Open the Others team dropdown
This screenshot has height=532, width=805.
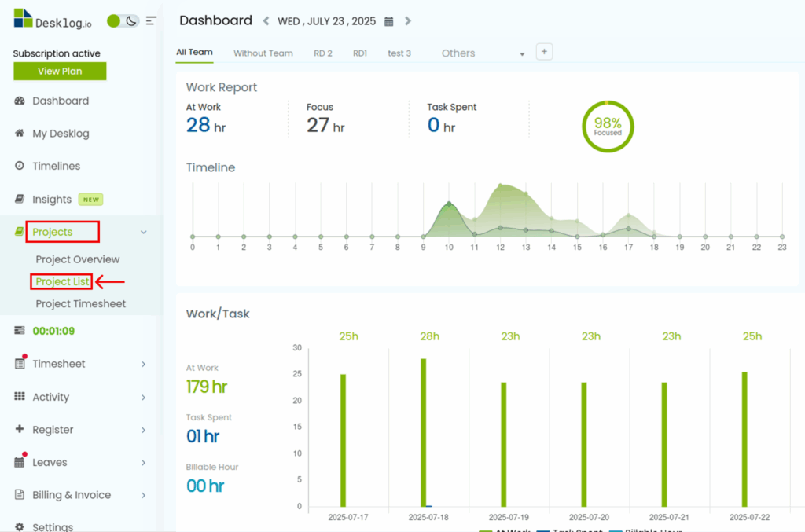point(522,54)
